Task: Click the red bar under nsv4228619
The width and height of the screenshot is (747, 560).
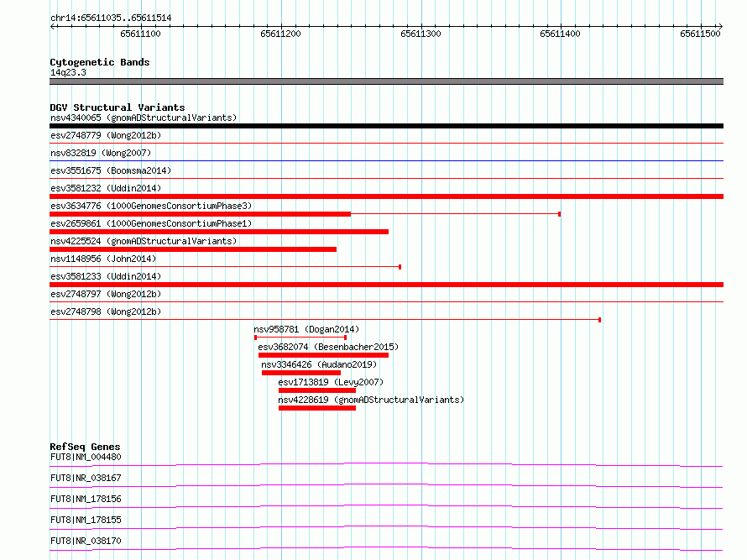Action: pyautogui.click(x=317, y=408)
